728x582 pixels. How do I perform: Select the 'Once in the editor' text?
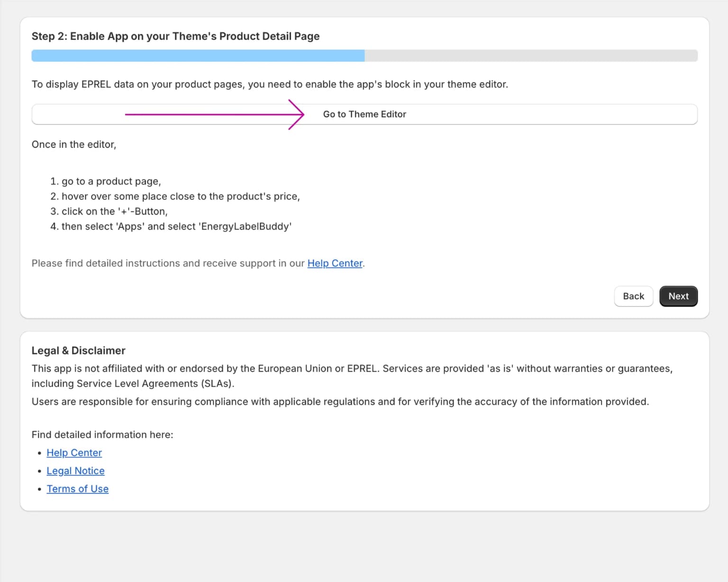(74, 145)
